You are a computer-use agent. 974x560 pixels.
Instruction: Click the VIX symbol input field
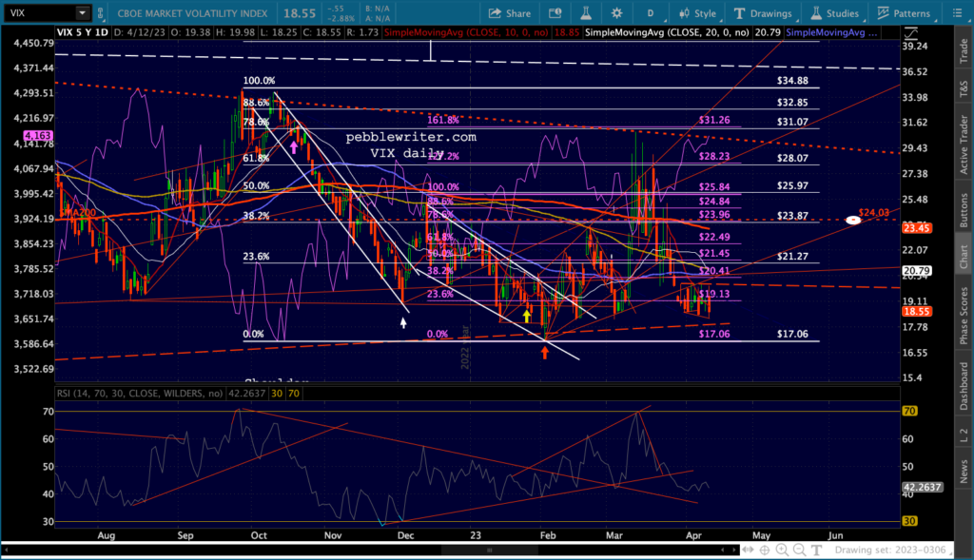(40, 13)
